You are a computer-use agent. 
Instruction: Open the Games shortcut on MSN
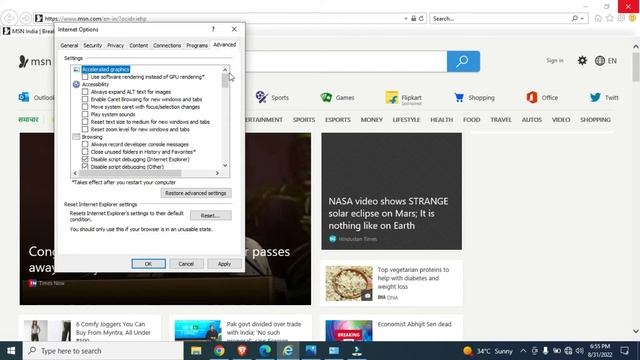(337, 98)
